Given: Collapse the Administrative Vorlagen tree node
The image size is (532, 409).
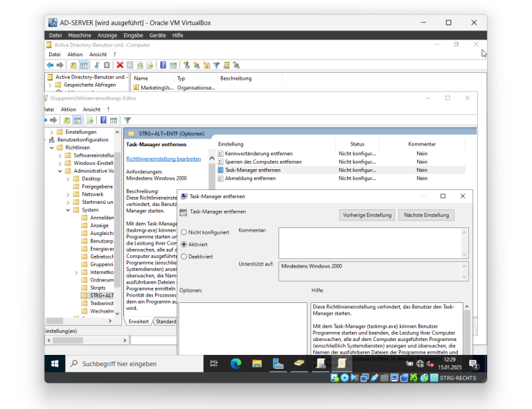Looking at the screenshot, I should (60, 171).
